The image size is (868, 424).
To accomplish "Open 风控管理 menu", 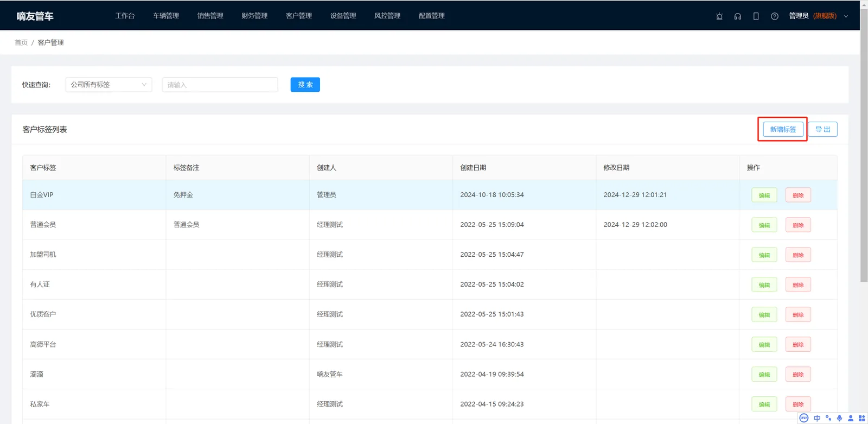I will pos(387,16).
